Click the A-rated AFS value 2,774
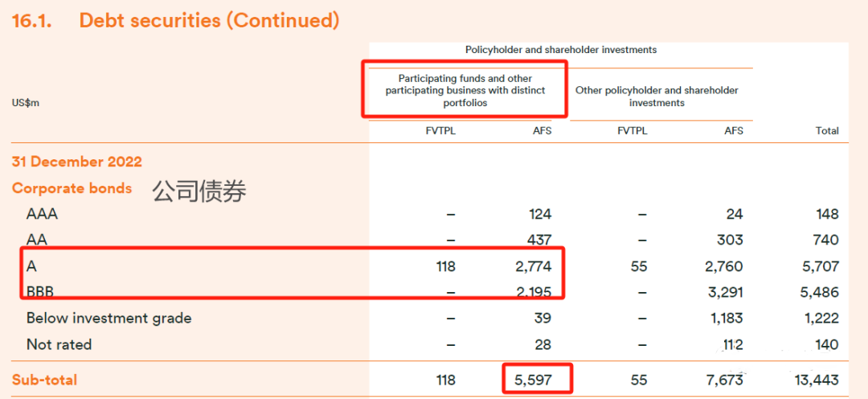 (x=531, y=266)
